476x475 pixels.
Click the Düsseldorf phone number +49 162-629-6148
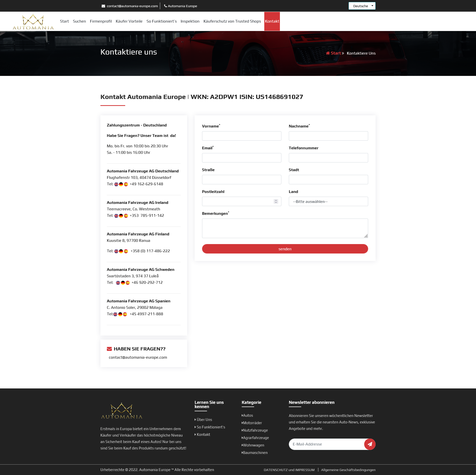pyautogui.click(x=147, y=184)
